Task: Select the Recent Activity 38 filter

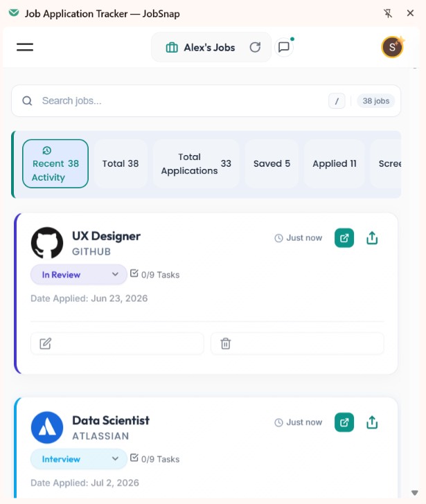Action: [55, 163]
